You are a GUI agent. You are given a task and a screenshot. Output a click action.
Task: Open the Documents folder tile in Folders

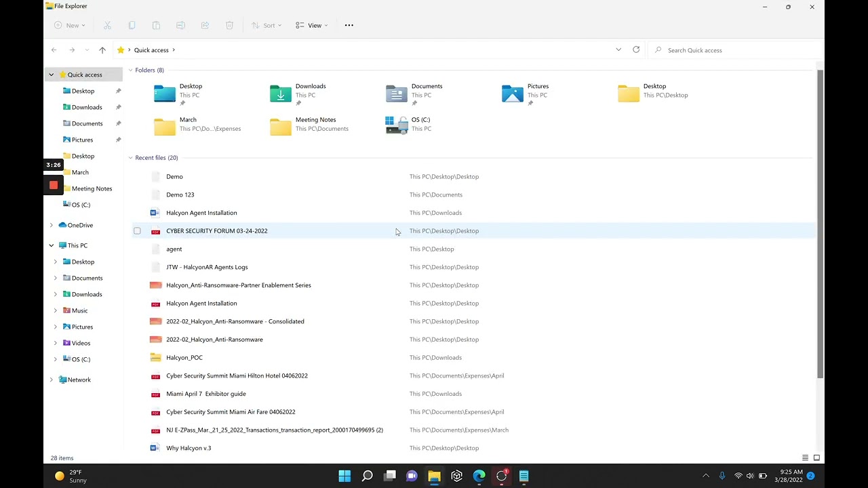[414, 94]
